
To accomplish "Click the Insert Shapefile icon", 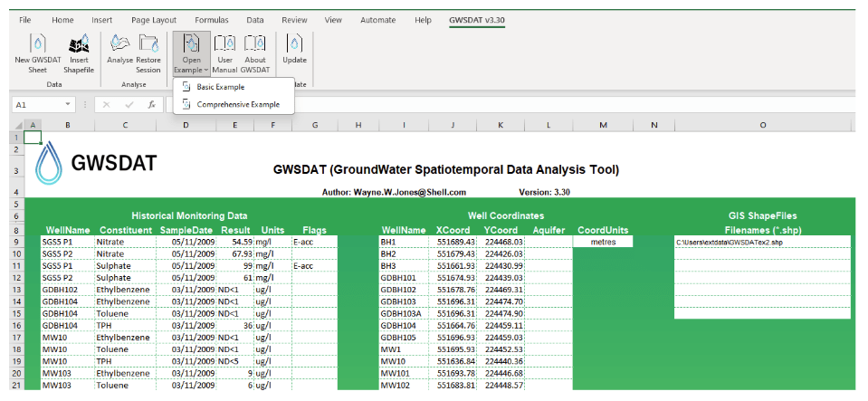I will coord(79,43).
